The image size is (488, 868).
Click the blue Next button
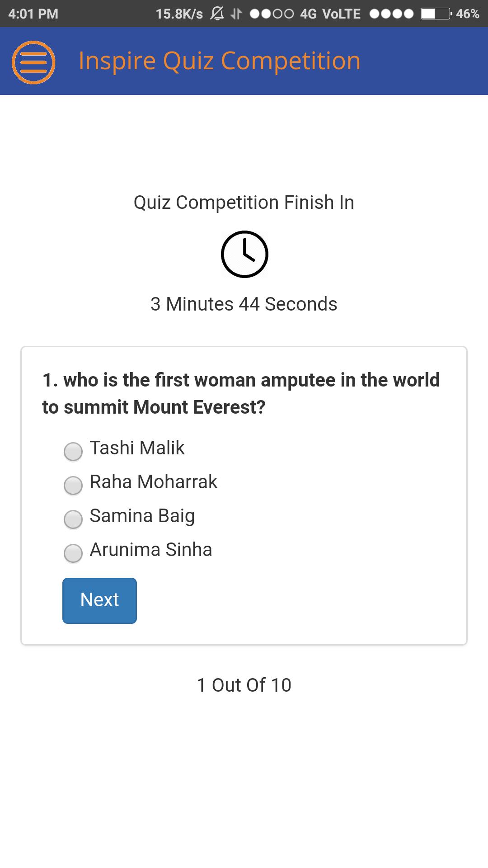click(99, 600)
